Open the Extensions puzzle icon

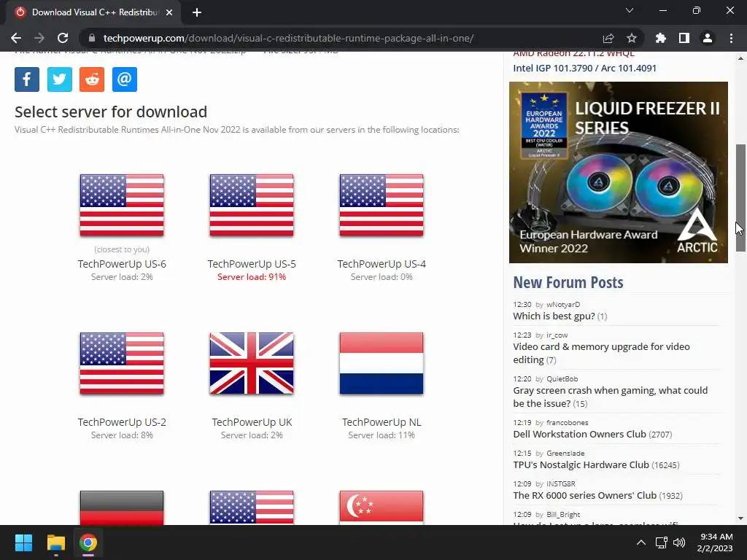pos(661,38)
